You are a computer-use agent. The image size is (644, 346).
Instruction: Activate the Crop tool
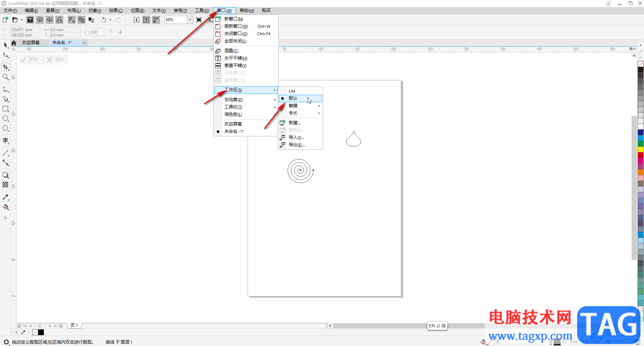click(5, 67)
